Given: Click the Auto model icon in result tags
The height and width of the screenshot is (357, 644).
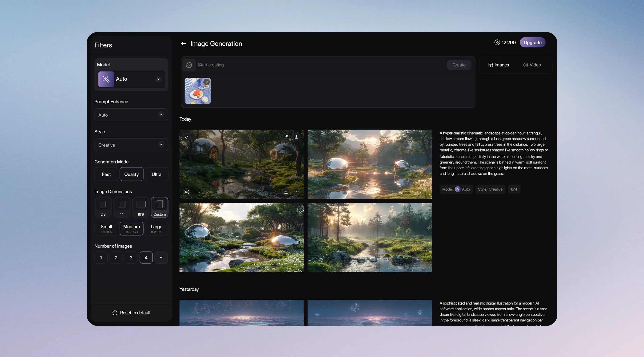Looking at the screenshot, I should [x=458, y=189].
